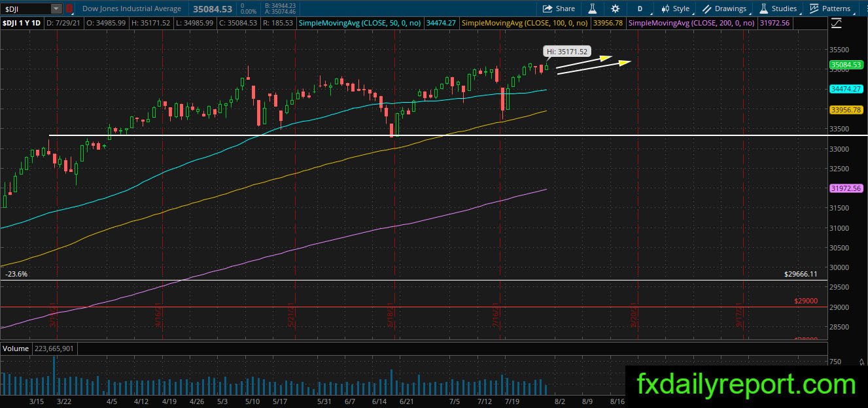Open the D timeframe dropdown

(640, 8)
